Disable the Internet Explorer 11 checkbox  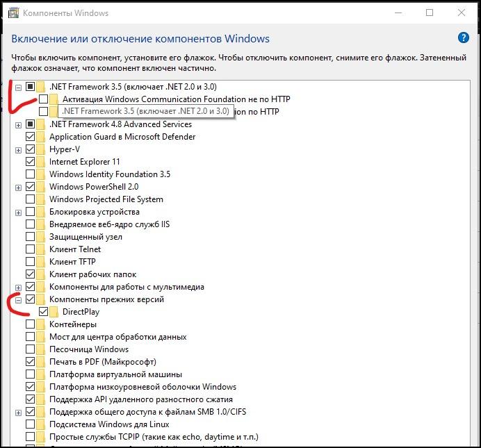(x=30, y=161)
